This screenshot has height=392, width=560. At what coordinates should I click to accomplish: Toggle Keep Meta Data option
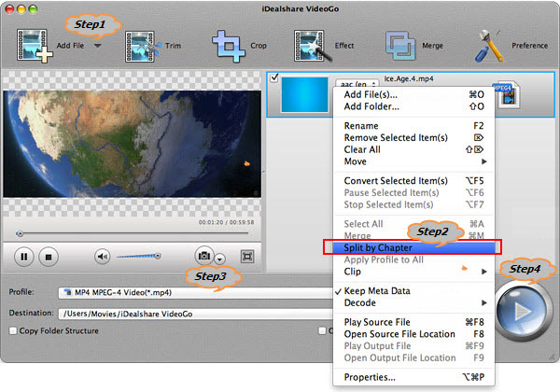(413, 290)
